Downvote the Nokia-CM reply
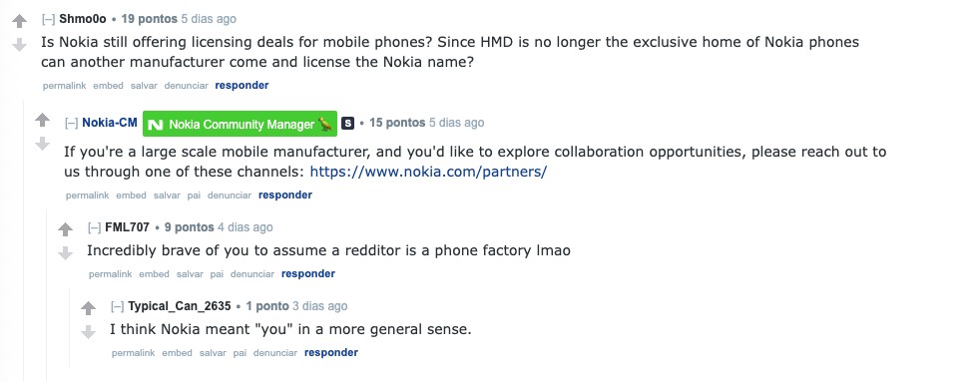 [x=42, y=143]
